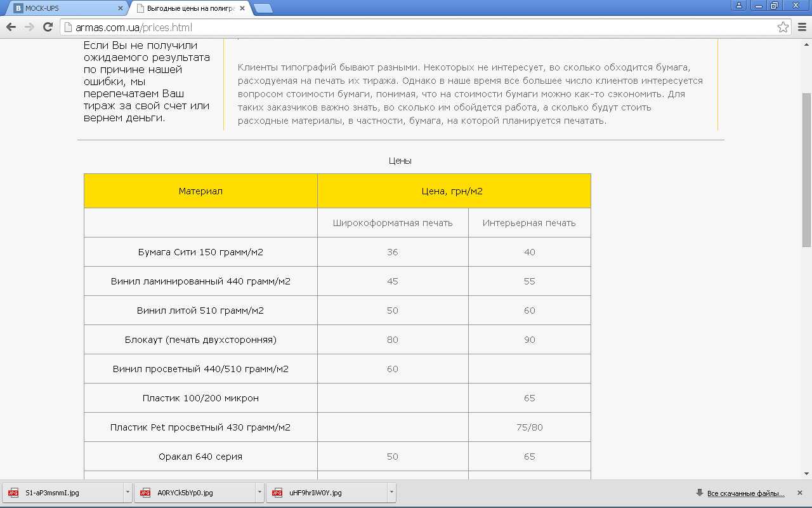Click Интерьерная печать column heading

click(x=529, y=223)
